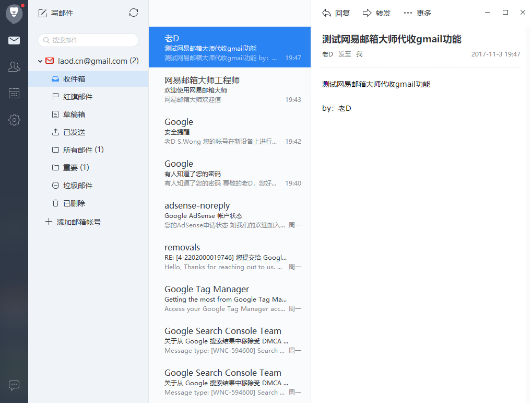Viewport: 532px width, 403px height.
Task: Open the 重要 (1) folder
Action: pyautogui.click(x=88, y=167)
